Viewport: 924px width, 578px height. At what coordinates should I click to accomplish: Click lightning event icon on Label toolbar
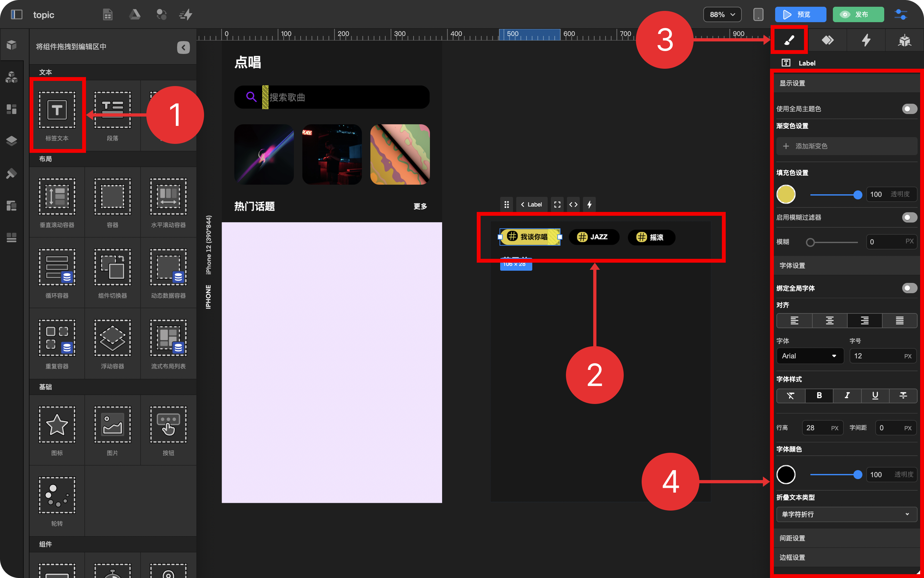tap(589, 205)
